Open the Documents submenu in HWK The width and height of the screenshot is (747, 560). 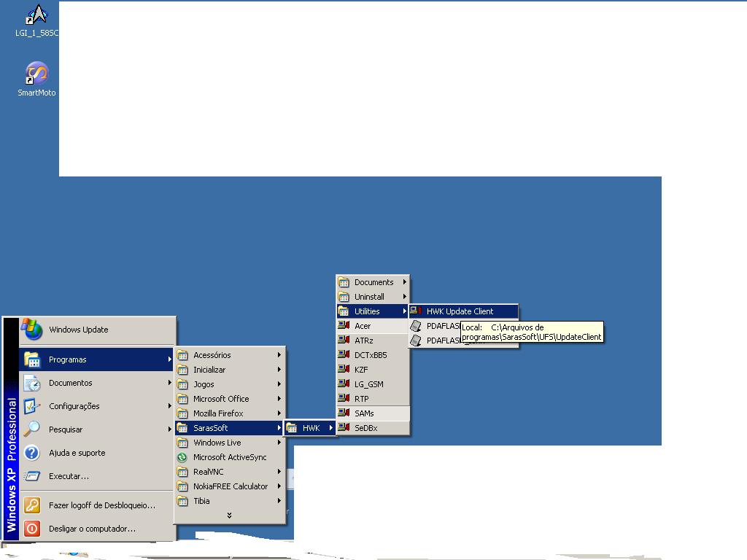[373, 282]
